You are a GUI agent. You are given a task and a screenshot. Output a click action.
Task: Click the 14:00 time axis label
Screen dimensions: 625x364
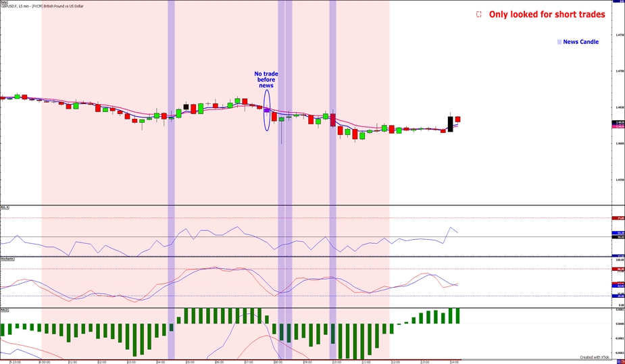tap(455, 362)
